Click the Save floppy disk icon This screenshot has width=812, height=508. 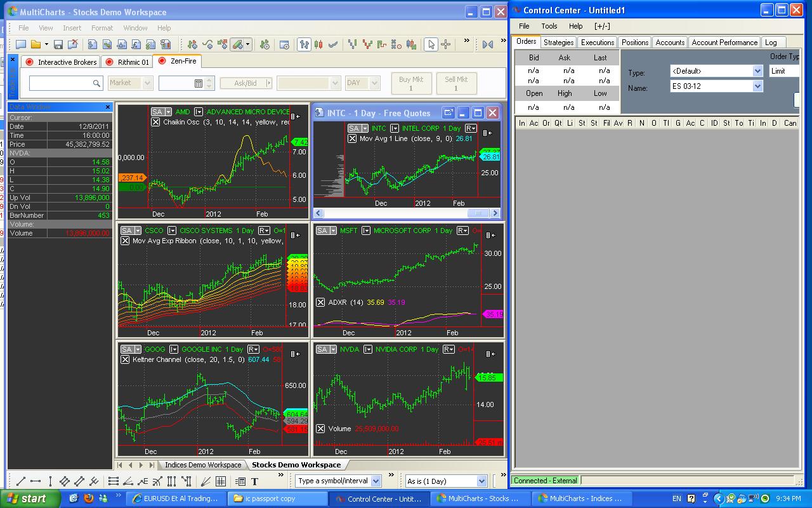coord(58,44)
